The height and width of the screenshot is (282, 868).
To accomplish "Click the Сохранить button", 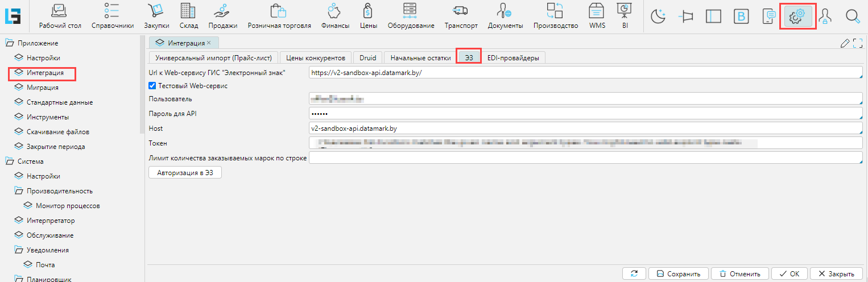I will click(x=678, y=273).
